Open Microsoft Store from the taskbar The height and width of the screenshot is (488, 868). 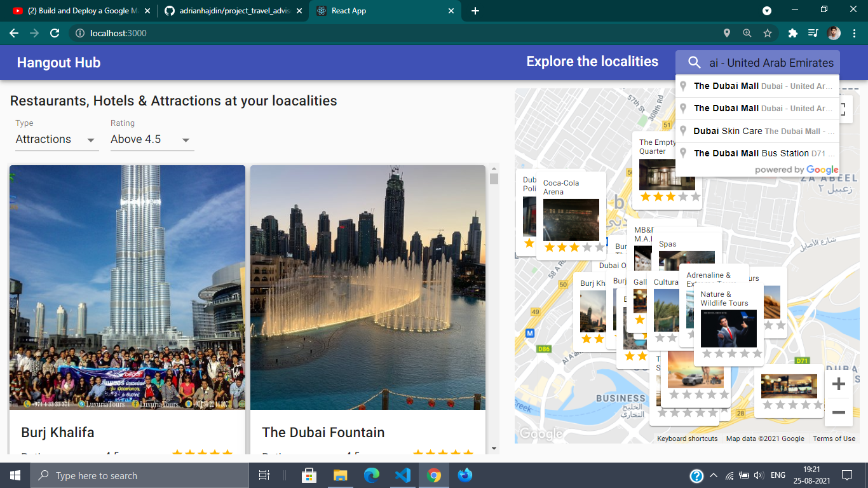click(309, 475)
